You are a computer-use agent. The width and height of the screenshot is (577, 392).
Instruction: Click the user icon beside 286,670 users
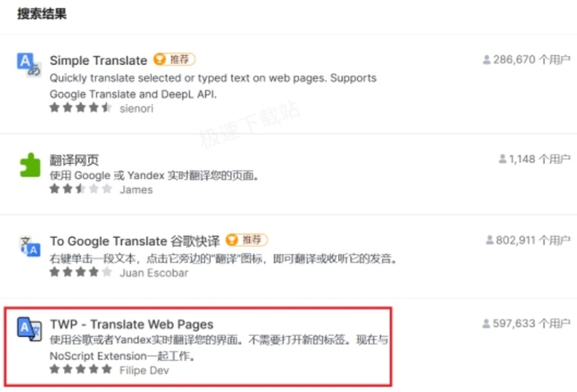click(486, 59)
